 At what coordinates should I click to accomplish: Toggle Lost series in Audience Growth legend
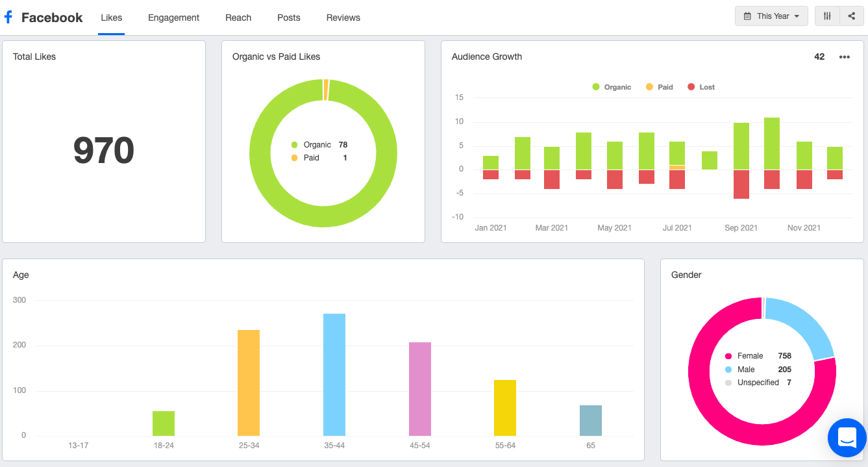701,87
